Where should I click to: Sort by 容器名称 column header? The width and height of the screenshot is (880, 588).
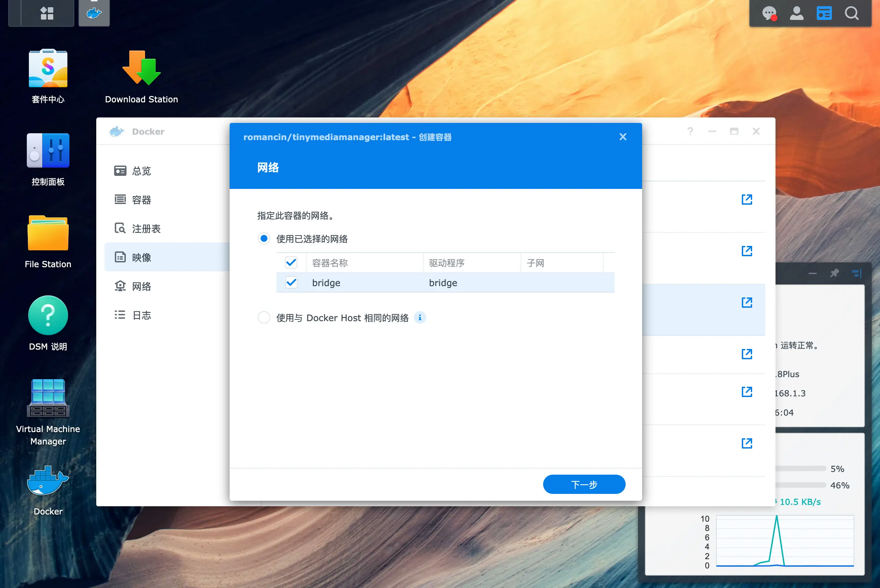[x=365, y=263]
